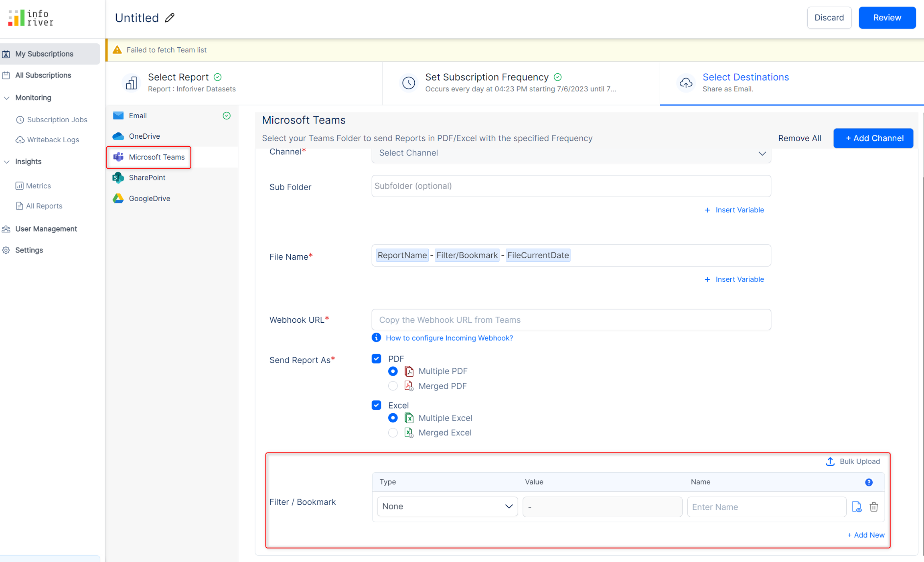Open How to configure Incoming Webhook link
The width and height of the screenshot is (924, 562).
tap(449, 338)
